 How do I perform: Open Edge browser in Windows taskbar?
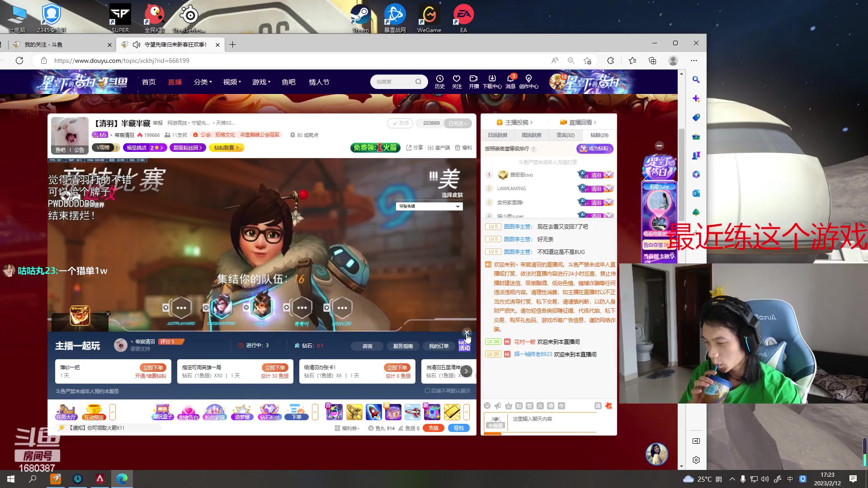click(122, 479)
